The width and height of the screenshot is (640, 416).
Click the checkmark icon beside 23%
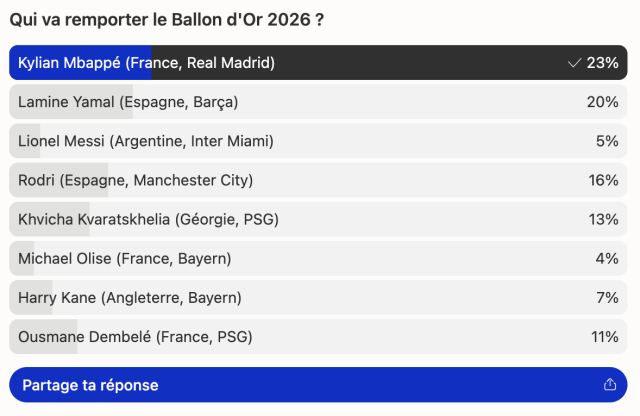point(574,63)
